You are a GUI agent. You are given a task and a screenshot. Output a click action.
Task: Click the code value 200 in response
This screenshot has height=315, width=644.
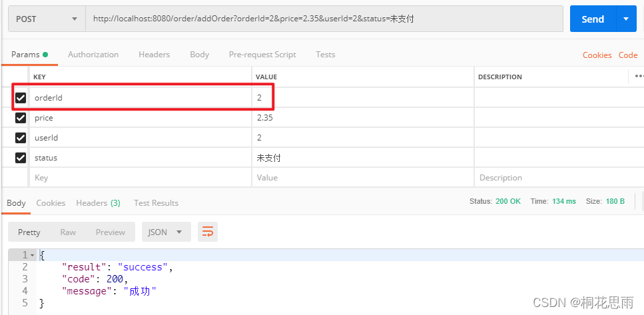pos(115,279)
